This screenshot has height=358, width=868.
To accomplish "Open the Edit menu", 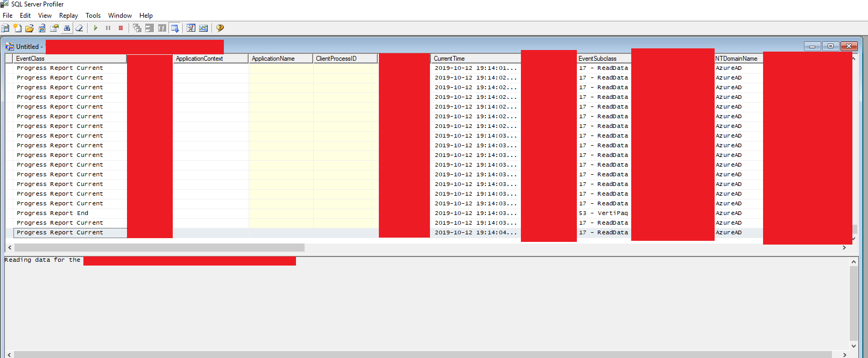I will 25,16.
